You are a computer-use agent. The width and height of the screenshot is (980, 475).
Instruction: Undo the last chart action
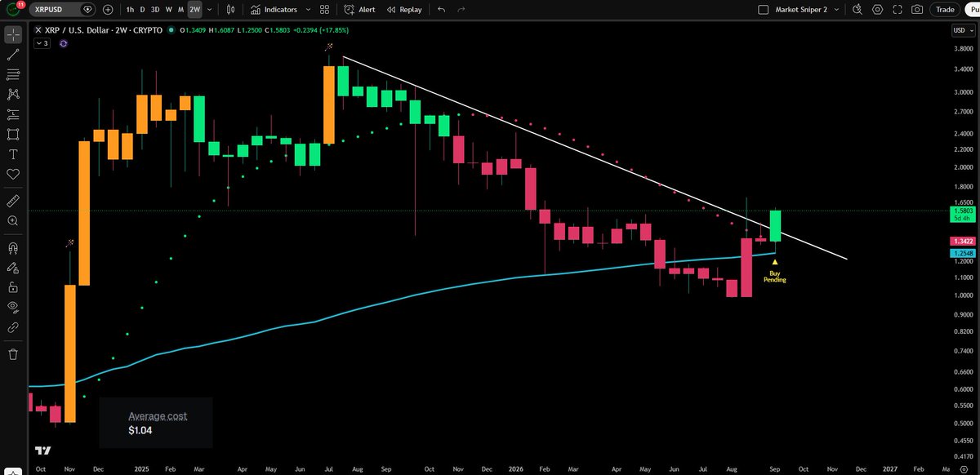click(442, 10)
